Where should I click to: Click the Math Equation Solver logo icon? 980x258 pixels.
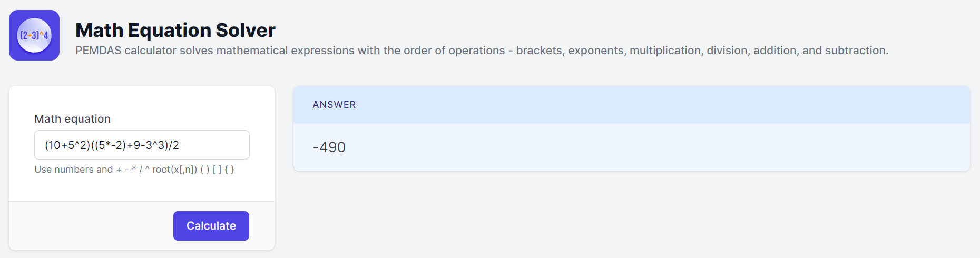(34, 35)
